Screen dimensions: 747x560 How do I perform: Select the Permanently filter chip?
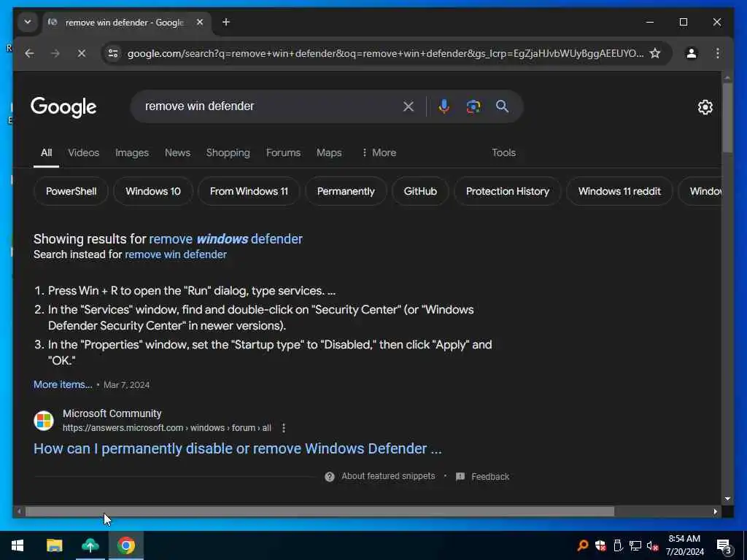(346, 192)
